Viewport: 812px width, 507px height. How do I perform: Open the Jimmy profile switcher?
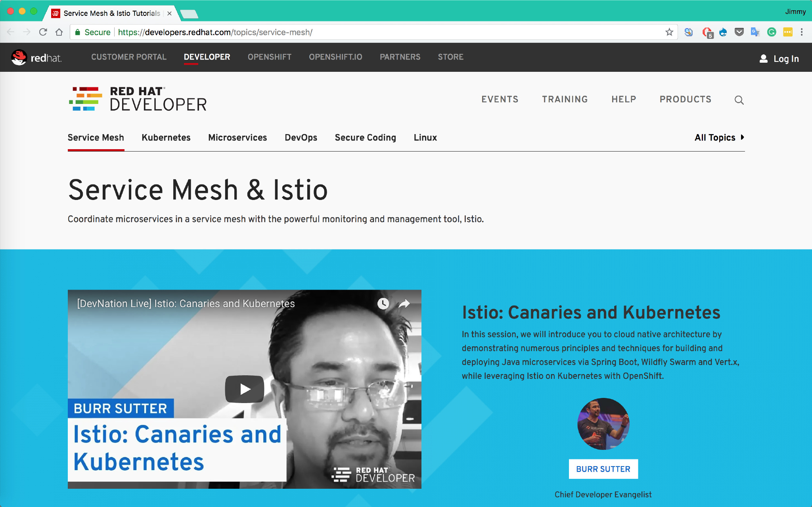pos(795,12)
